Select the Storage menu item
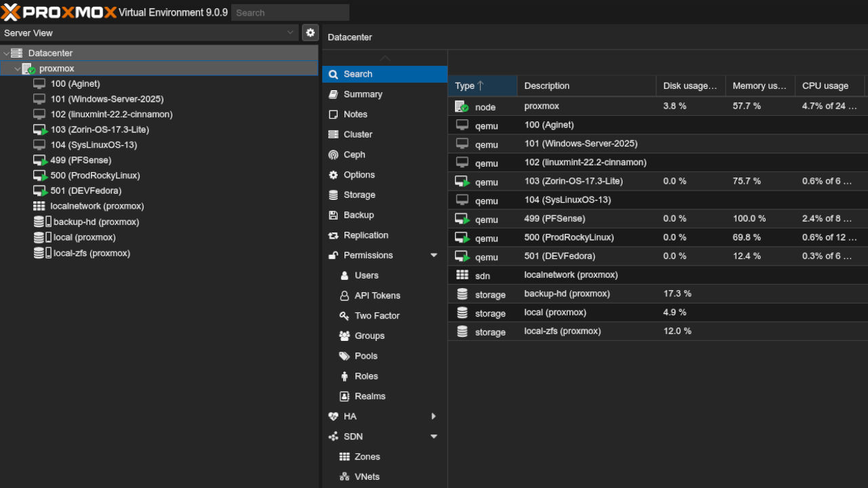 (x=359, y=195)
